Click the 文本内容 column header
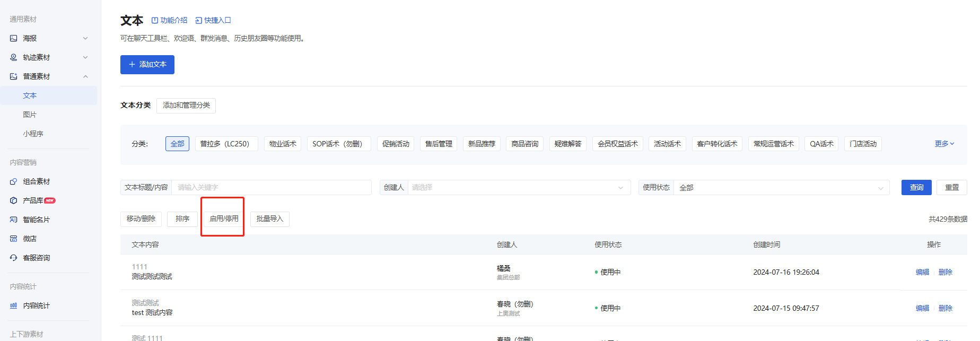Screen dimensions: 980x341 [x=145, y=244]
